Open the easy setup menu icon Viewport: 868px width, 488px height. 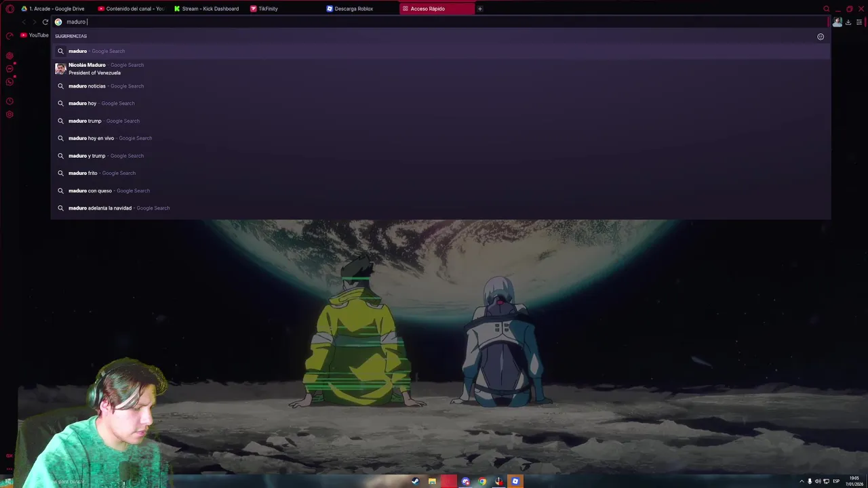[859, 22]
